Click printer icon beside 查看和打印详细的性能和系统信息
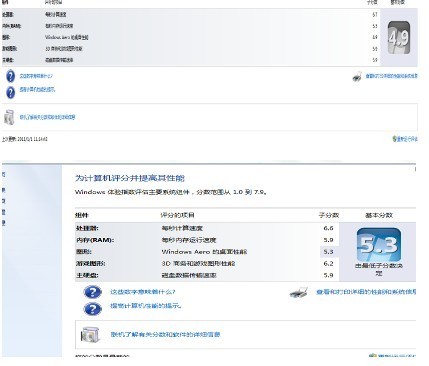429x366 pixels. click(x=298, y=293)
